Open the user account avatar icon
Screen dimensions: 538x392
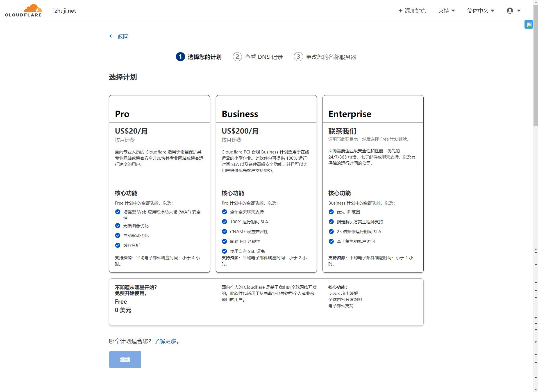pyautogui.click(x=510, y=11)
